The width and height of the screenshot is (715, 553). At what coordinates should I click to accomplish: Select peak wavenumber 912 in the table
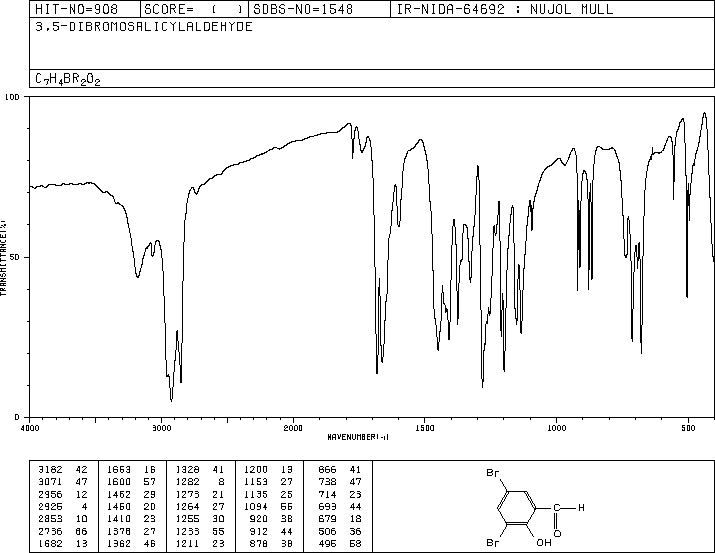pyautogui.click(x=259, y=531)
